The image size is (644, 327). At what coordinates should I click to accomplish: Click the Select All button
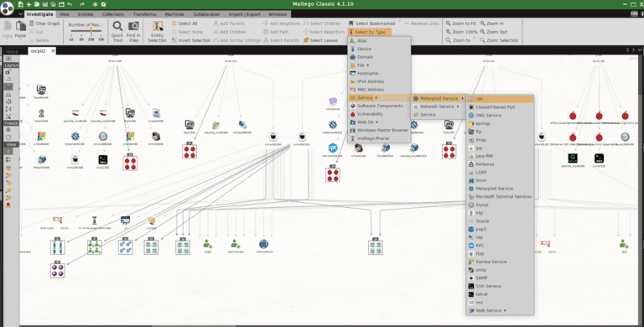(184, 23)
